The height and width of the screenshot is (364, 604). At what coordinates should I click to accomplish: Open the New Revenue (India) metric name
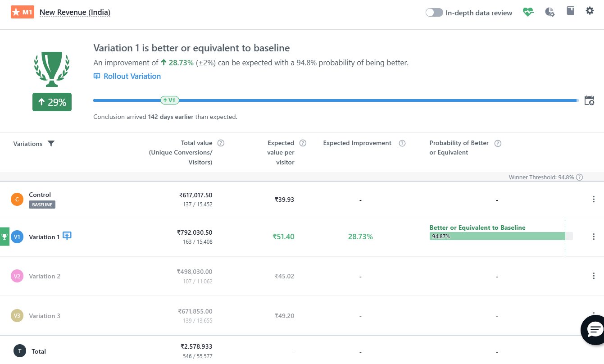[75, 13]
